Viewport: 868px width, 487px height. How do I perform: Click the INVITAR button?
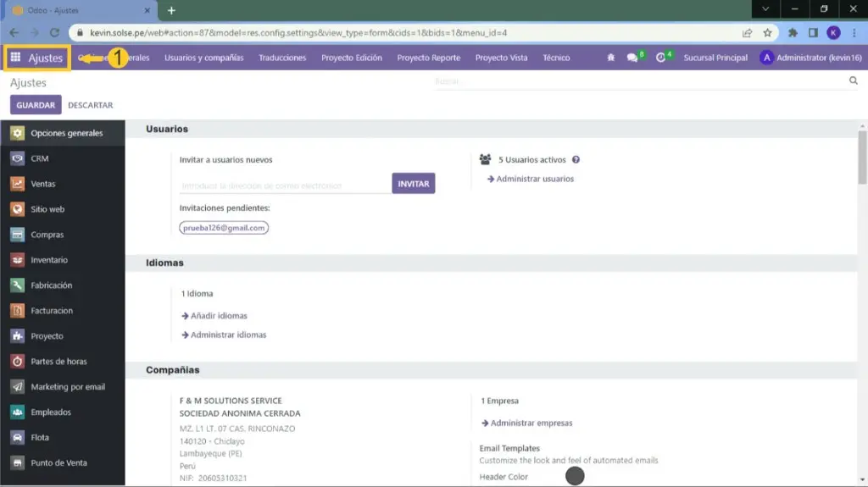(413, 184)
